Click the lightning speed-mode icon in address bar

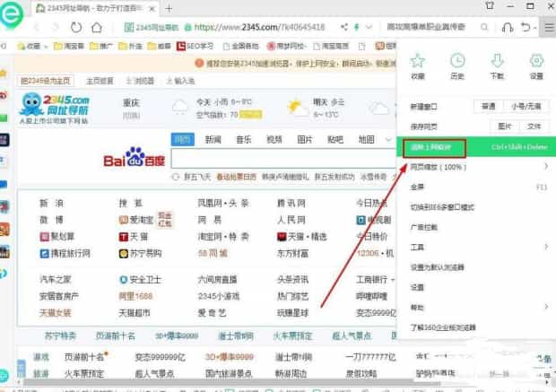tap(357, 27)
